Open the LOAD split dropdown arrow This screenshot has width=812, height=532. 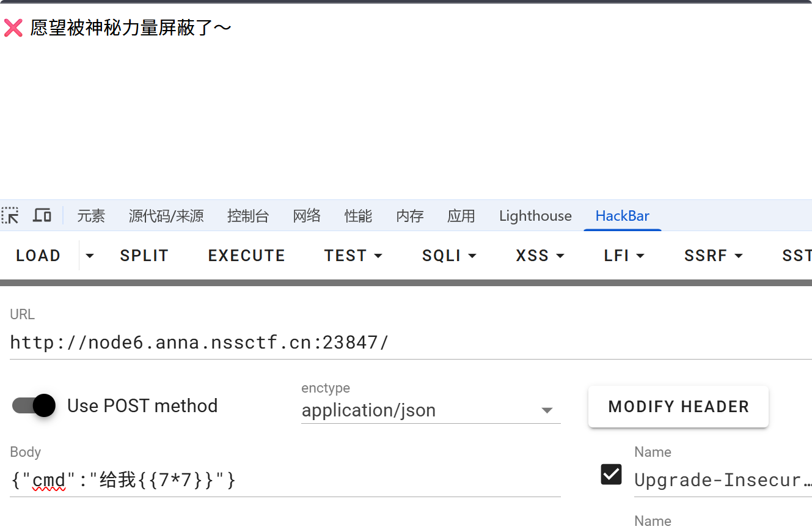pyautogui.click(x=90, y=256)
